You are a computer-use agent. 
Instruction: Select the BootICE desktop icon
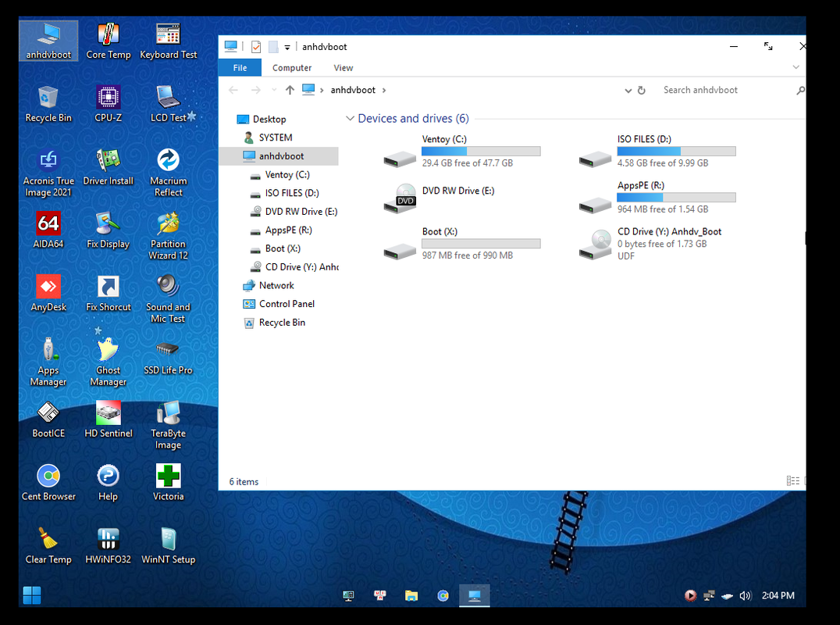click(x=48, y=420)
